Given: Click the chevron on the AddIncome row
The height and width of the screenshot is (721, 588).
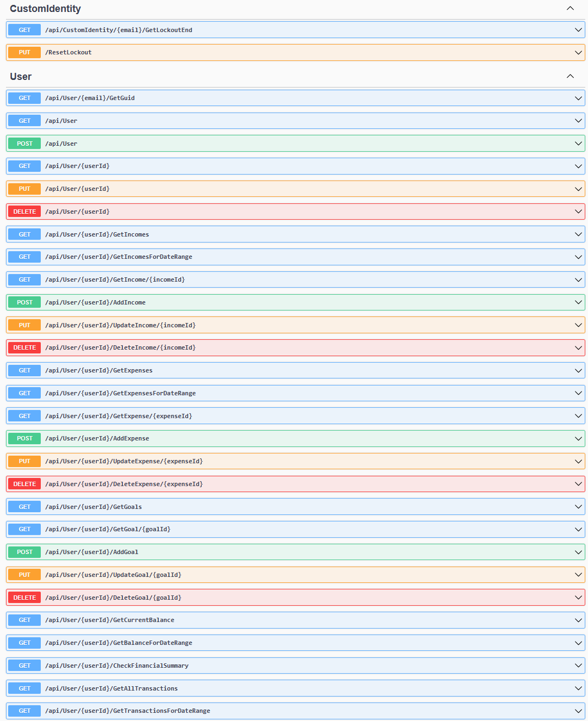Looking at the screenshot, I should click(x=578, y=302).
